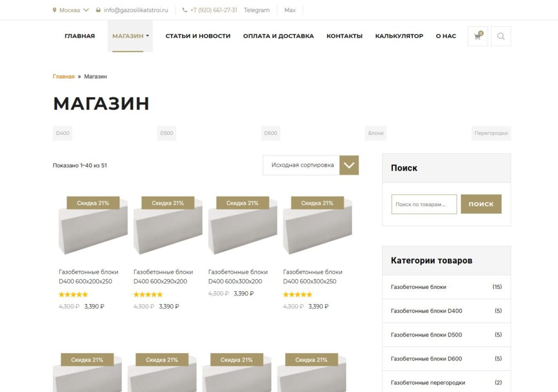
Task: Call the +7 (920) 661-27-31 number link
Action: point(214,10)
